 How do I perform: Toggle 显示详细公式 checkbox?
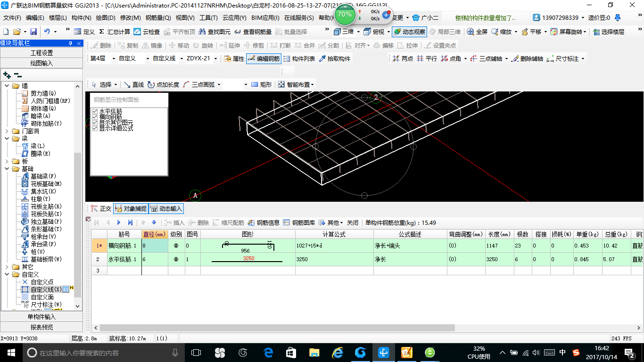95,128
